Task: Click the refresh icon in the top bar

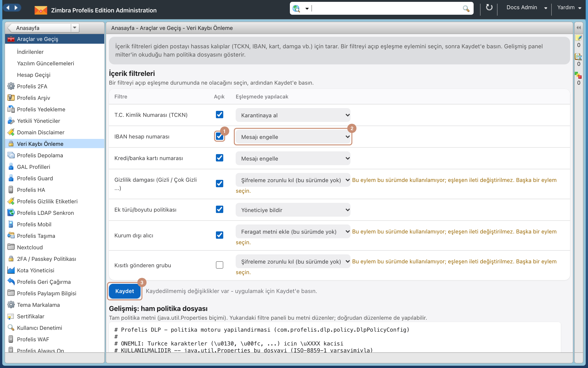Action: [x=489, y=8]
